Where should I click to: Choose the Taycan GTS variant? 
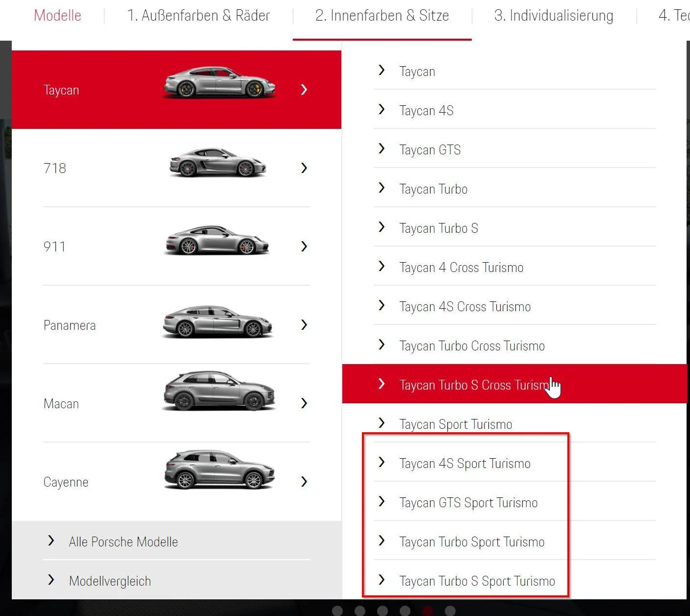[x=515, y=149]
